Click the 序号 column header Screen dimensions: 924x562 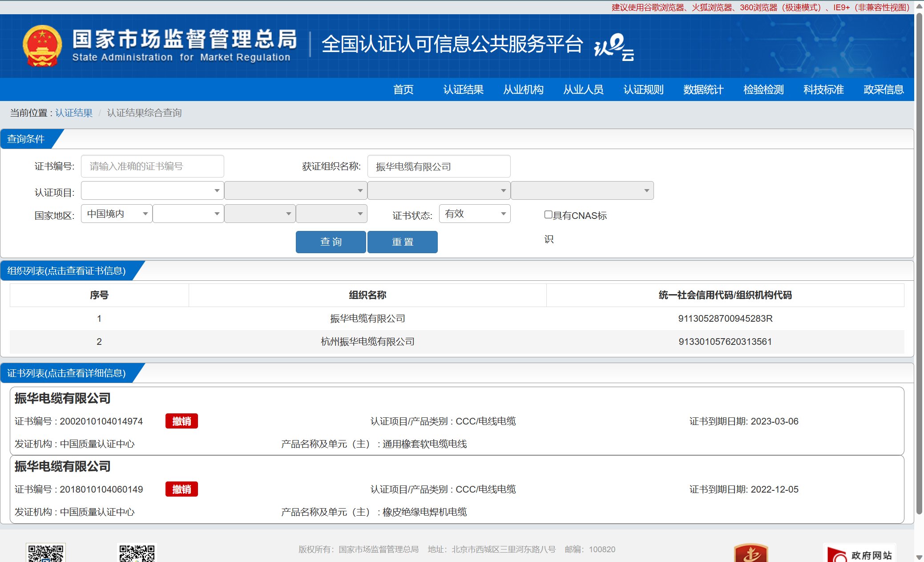pos(99,295)
